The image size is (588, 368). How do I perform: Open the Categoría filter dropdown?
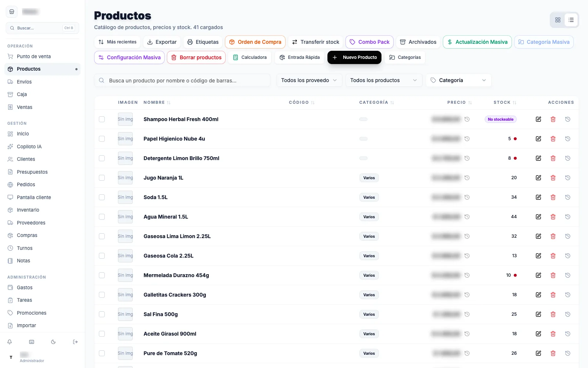tap(458, 80)
